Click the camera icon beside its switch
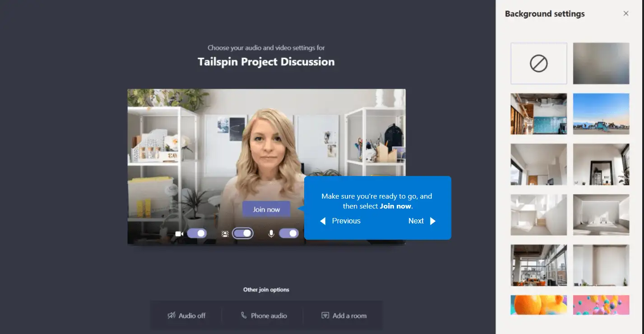Image resolution: width=644 pixels, height=334 pixels. 179,234
